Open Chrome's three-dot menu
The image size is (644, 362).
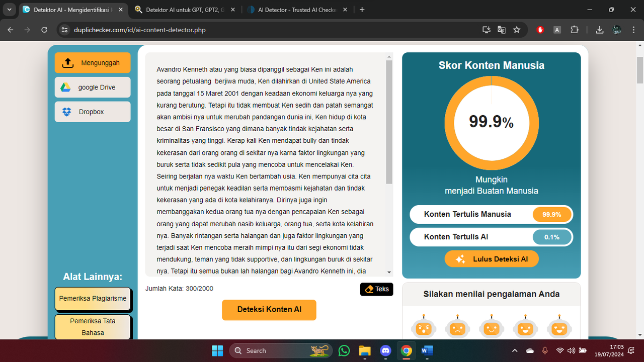[634, 30]
